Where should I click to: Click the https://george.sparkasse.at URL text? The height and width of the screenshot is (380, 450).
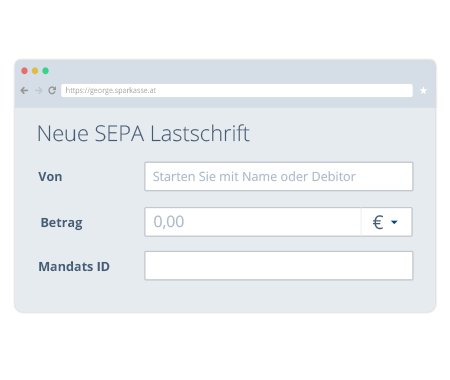click(111, 90)
